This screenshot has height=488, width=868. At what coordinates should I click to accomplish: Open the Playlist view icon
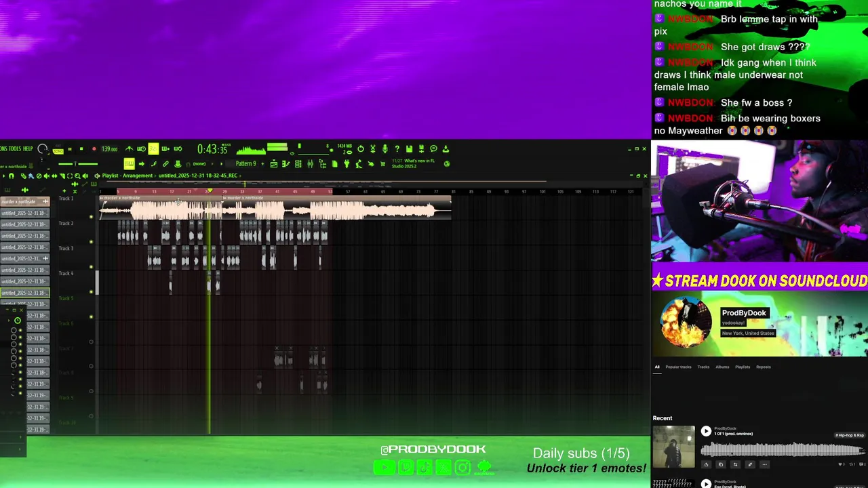tap(274, 164)
